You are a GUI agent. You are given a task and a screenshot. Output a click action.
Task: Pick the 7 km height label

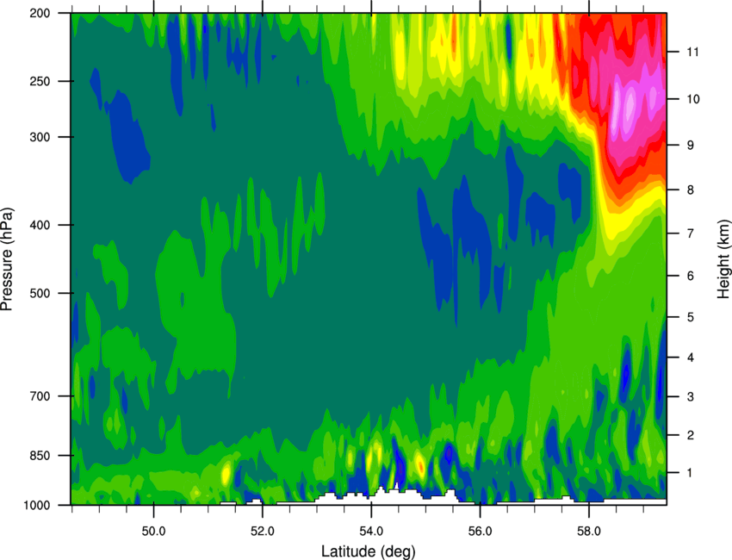(x=691, y=233)
